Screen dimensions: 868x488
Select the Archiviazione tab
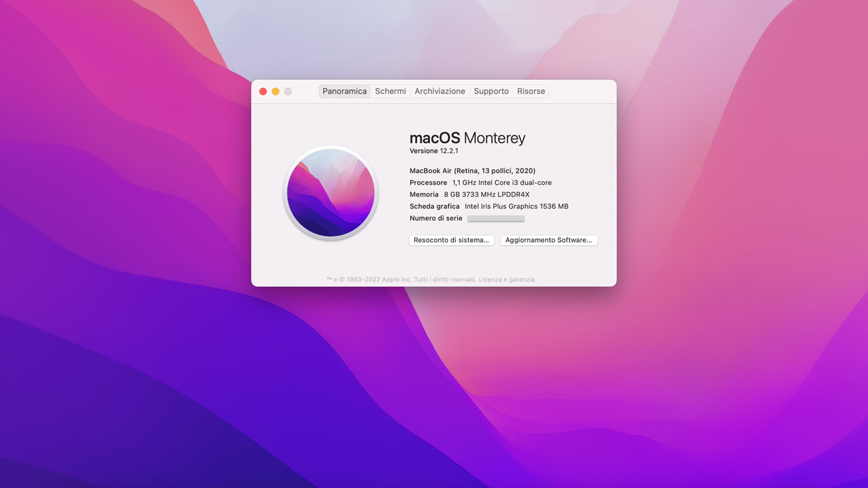(x=440, y=91)
